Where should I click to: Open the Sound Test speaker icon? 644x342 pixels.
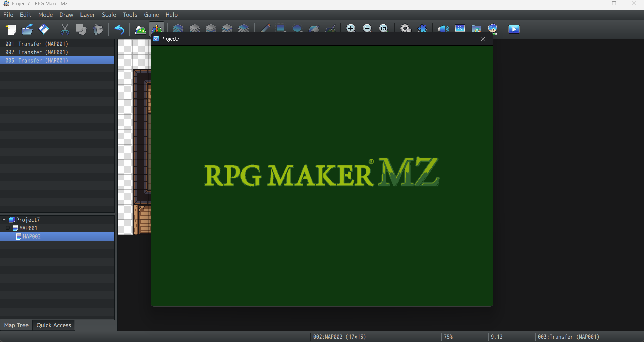pos(443,28)
